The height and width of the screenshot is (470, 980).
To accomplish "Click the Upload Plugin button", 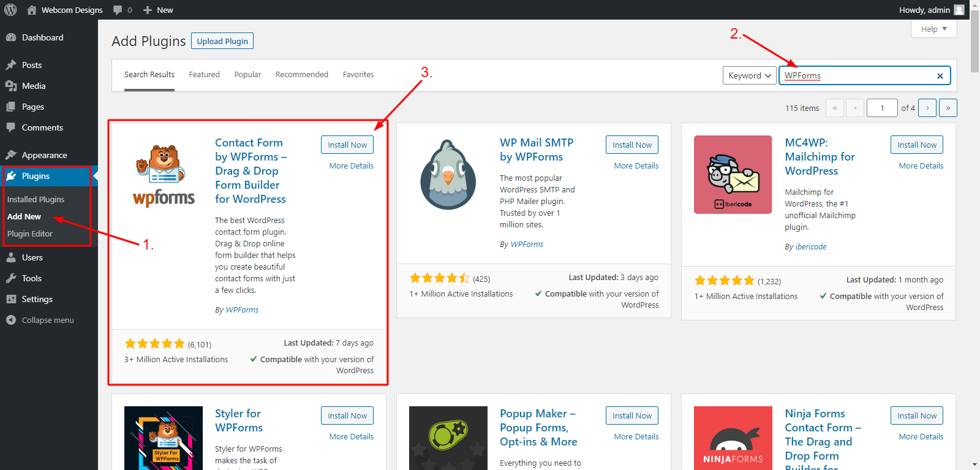I will [x=222, y=41].
